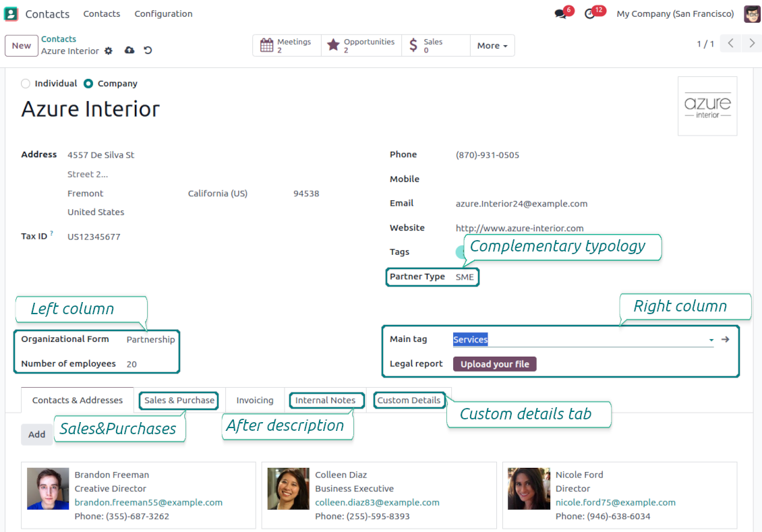The height and width of the screenshot is (532, 762).
Task: Open Nicole Ford contact card name
Action: [x=579, y=475]
